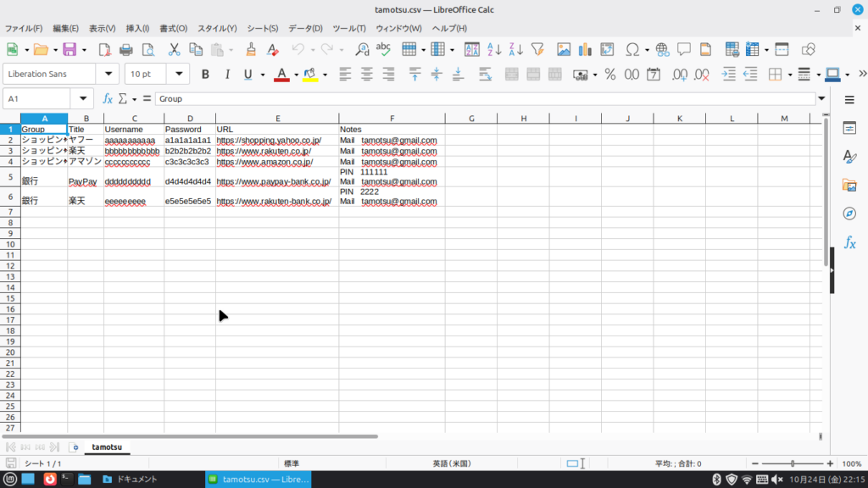Click the Format as Percent icon

pyautogui.click(x=609, y=75)
